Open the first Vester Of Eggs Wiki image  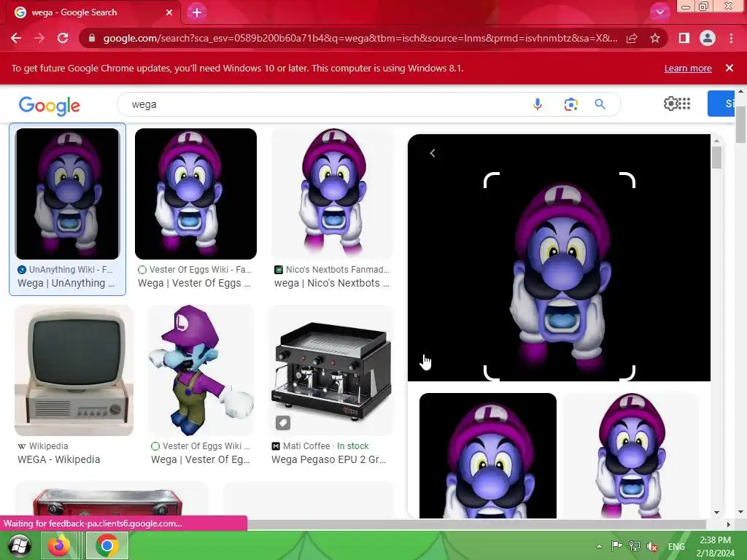196,194
